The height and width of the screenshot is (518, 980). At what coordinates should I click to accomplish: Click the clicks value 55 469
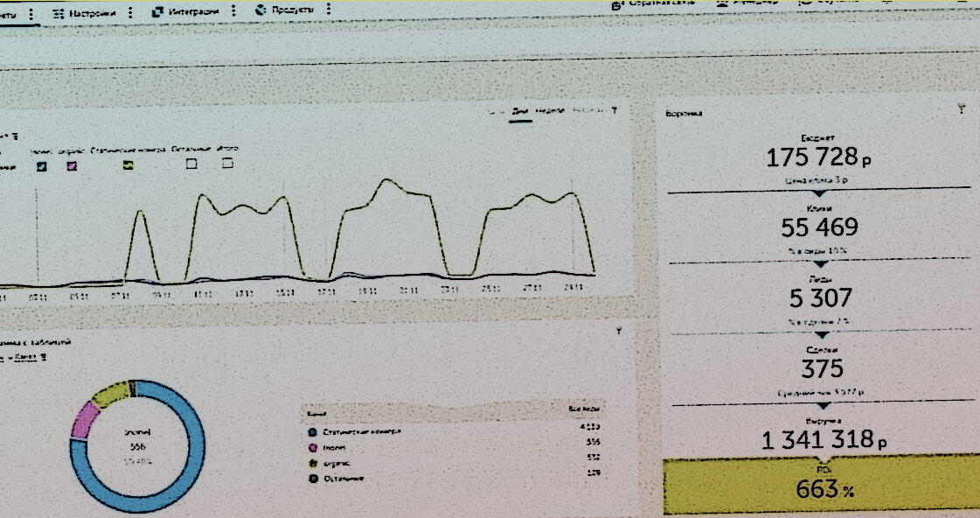click(819, 227)
